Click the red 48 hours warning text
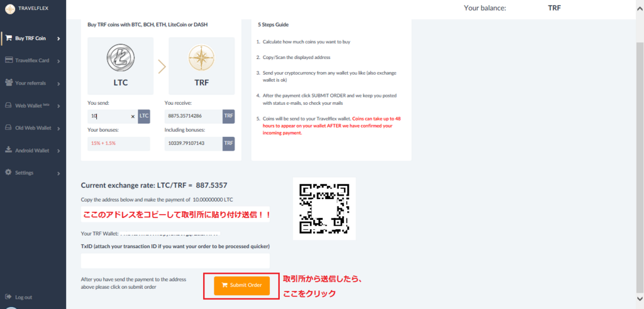This screenshot has height=309, width=644. pos(331,126)
